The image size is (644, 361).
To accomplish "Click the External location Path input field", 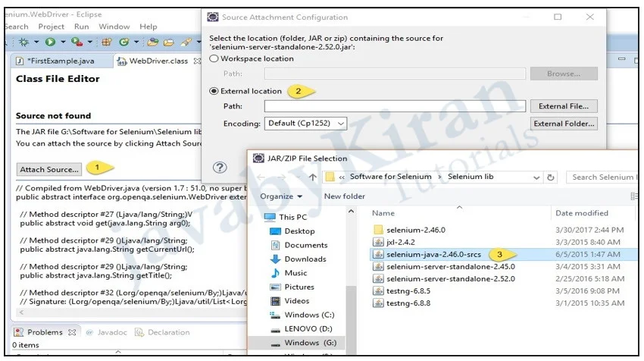I will click(x=395, y=106).
